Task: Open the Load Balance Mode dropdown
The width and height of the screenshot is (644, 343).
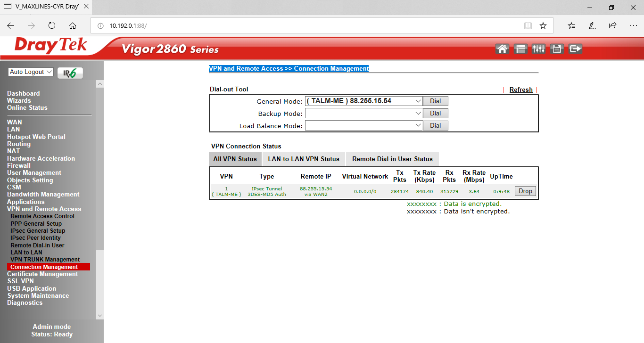Action: tap(363, 126)
